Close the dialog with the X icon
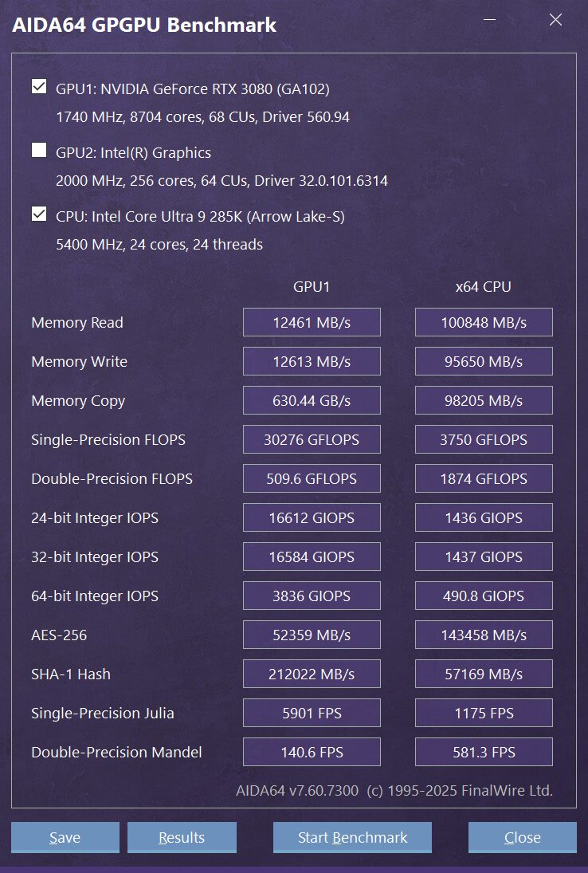588x873 pixels. (x=555, y=21)
